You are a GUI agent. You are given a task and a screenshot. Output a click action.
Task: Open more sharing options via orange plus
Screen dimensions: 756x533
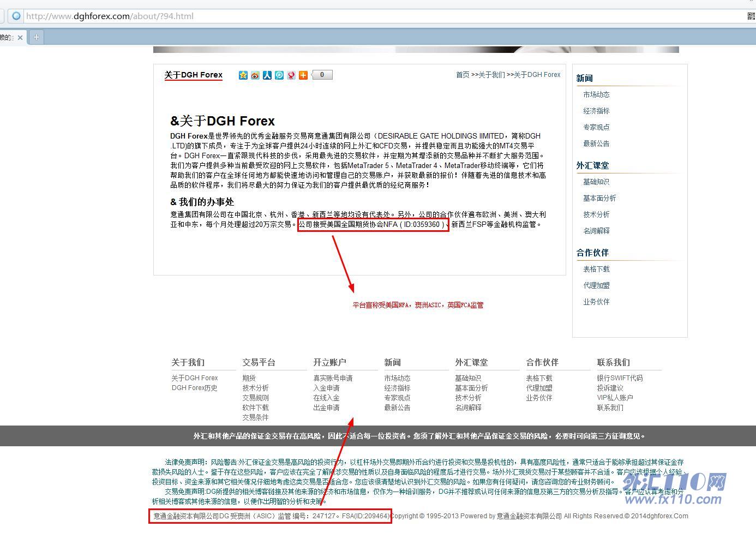point(303,75)
